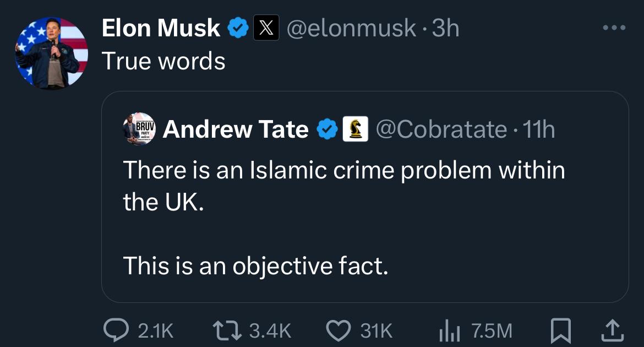
Task: Click Andrew Tate's blue verified badge
Action: [x=327, y=129]
